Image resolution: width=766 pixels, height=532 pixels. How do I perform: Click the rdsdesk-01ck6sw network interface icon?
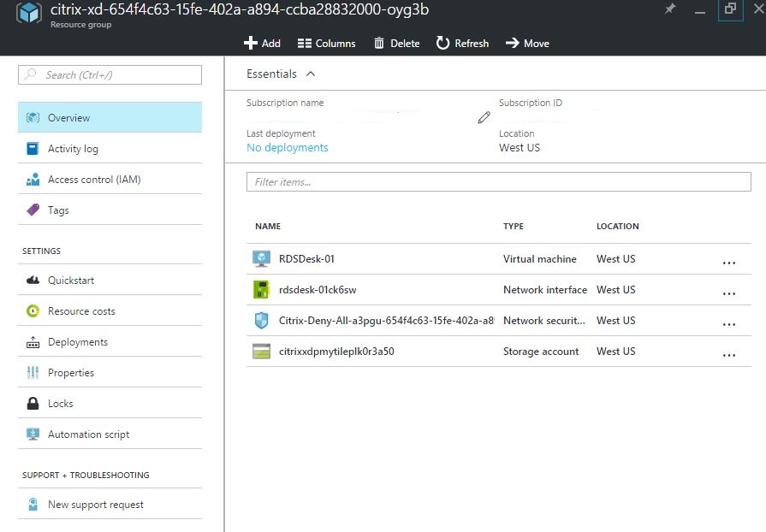[x=261, y=290]
